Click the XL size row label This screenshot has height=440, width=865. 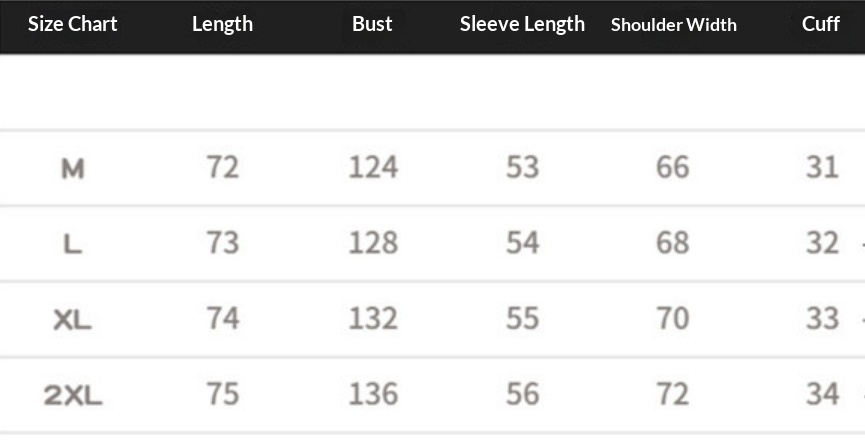(72, 320)
